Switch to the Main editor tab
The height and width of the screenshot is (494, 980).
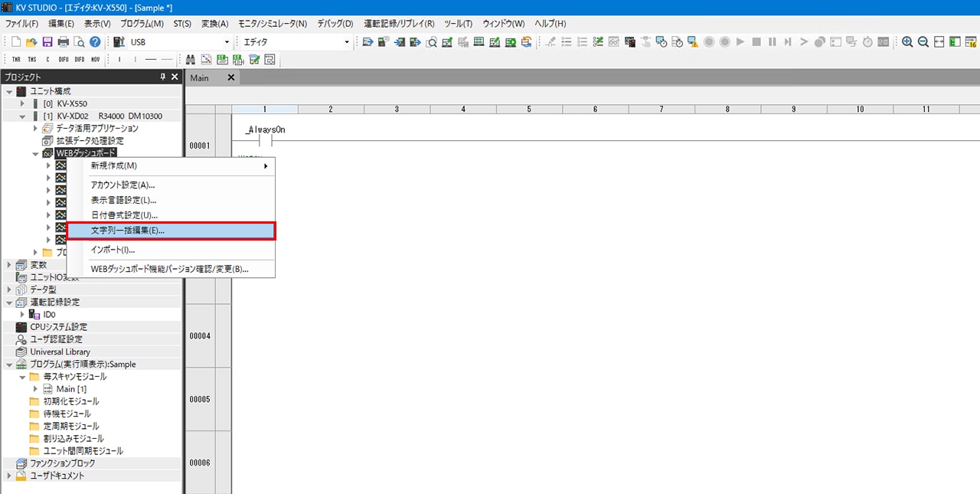[x=200, y=78]
